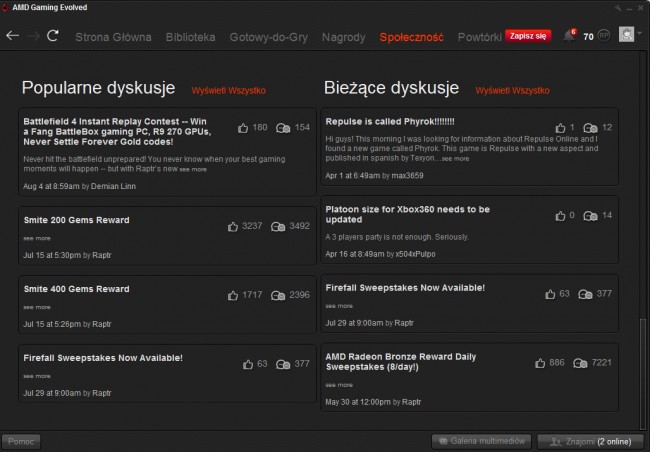
Task: Open comments for Firefall in Popularne dyskusje
Action: 283,364
